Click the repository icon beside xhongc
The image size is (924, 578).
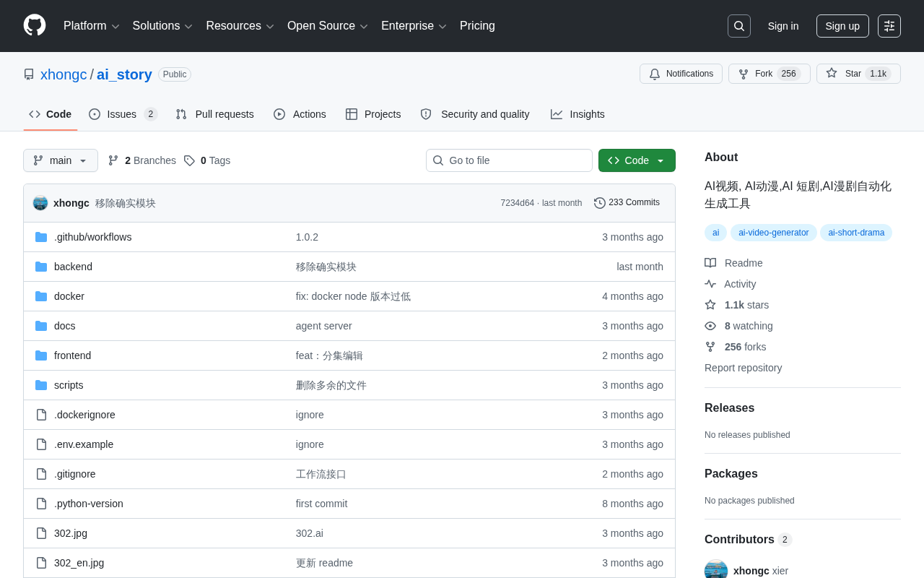pyautogui.click(x=29, y=74)
